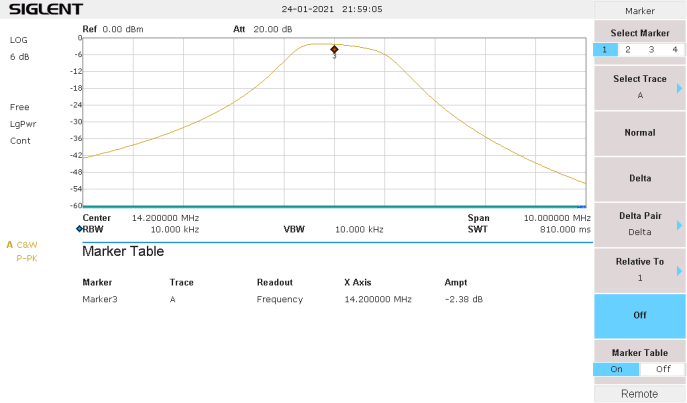Viewport: 687px width, 403px height.
Task: Click the Marker menu title
Action: click(640, 10)
